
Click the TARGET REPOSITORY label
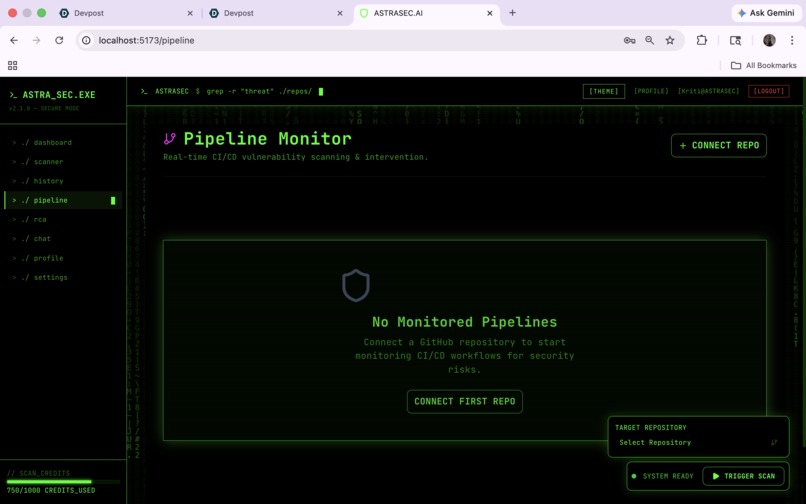click(651, 427)
